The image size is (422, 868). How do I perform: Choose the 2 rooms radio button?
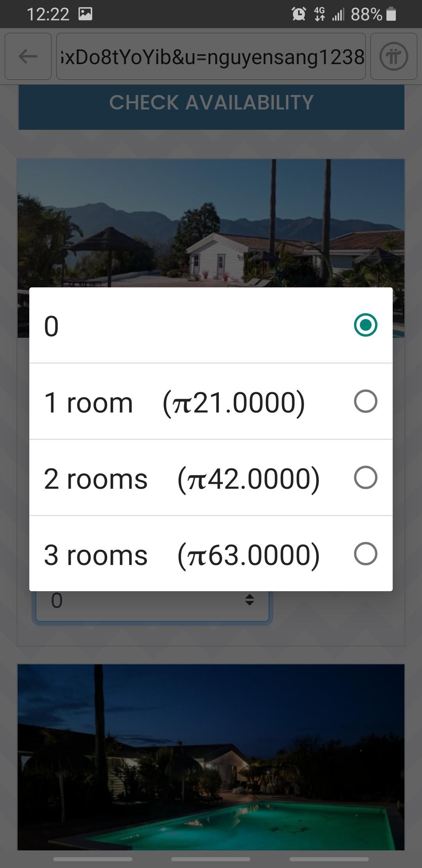(365, 477)
